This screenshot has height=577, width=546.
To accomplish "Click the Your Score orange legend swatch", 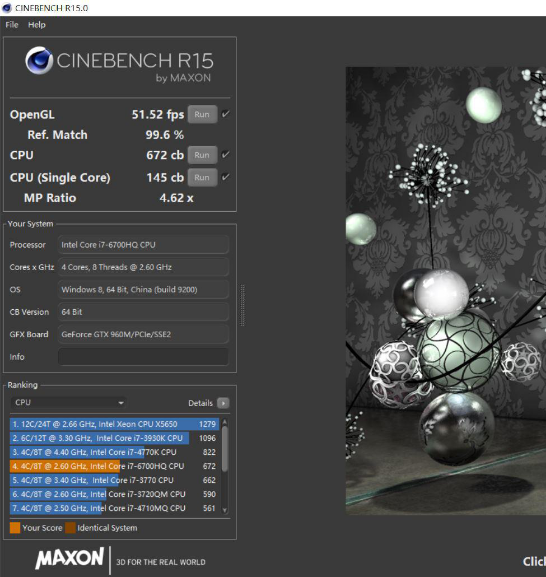I will [15, 528].
